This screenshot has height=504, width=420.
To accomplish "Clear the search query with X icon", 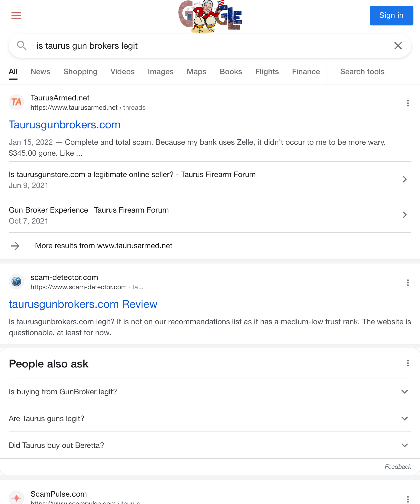I will coord(398,46).
